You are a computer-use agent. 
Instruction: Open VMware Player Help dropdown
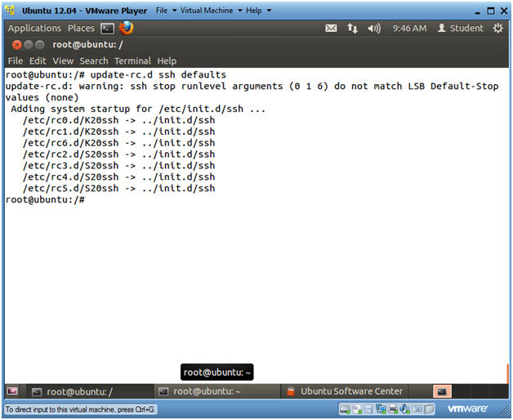[258, 11]
